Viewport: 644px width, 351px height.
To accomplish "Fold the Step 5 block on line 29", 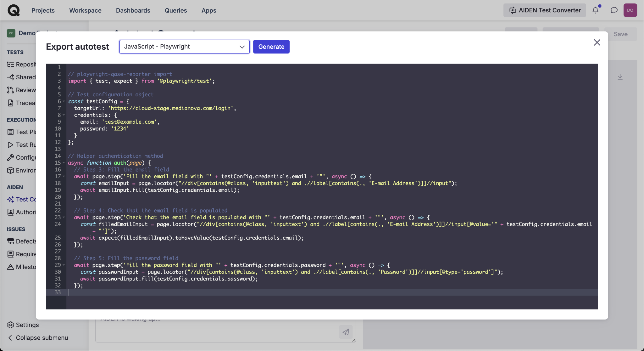I will pos(64,265).
